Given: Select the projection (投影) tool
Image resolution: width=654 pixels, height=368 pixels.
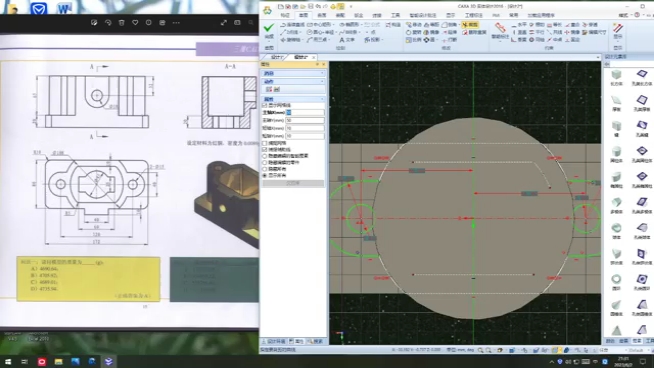Looking at the screenshot, I should (x=372, y=40).
